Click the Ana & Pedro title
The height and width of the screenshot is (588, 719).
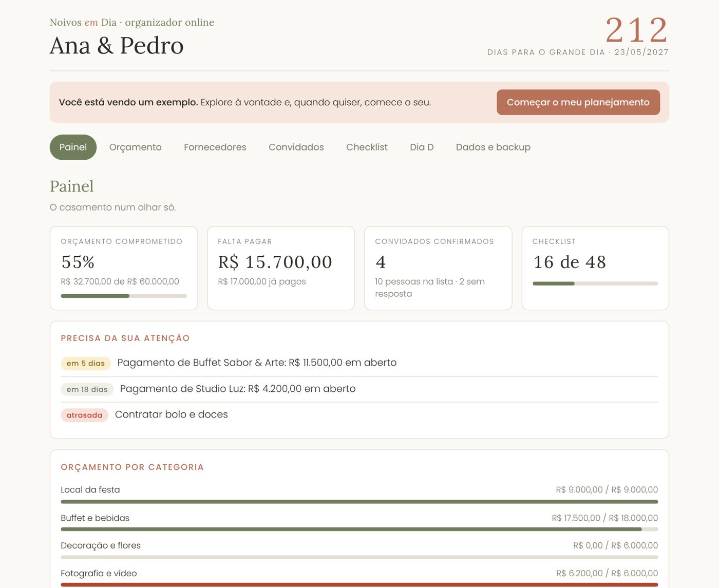click(117, 46)
